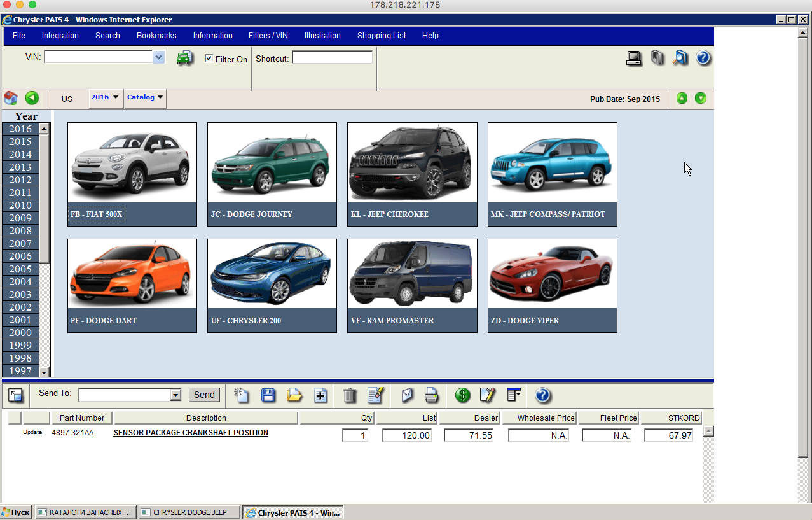This screenshot has height=520, width=812.
Task: Click the magnifier search icon at top right
Action: coord(680,58)
